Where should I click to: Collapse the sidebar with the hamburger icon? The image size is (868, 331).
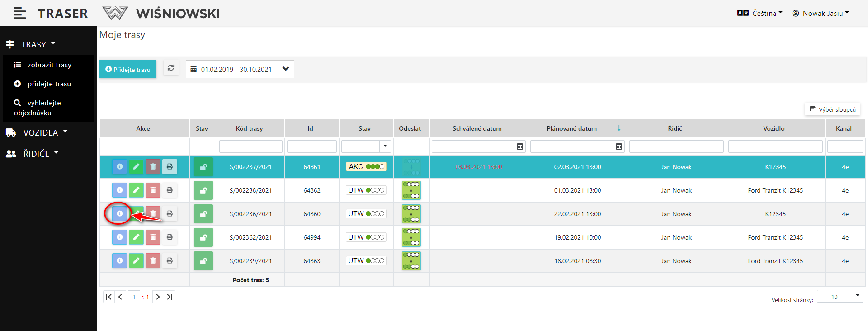pyautogui.click(x=19, y=14)
